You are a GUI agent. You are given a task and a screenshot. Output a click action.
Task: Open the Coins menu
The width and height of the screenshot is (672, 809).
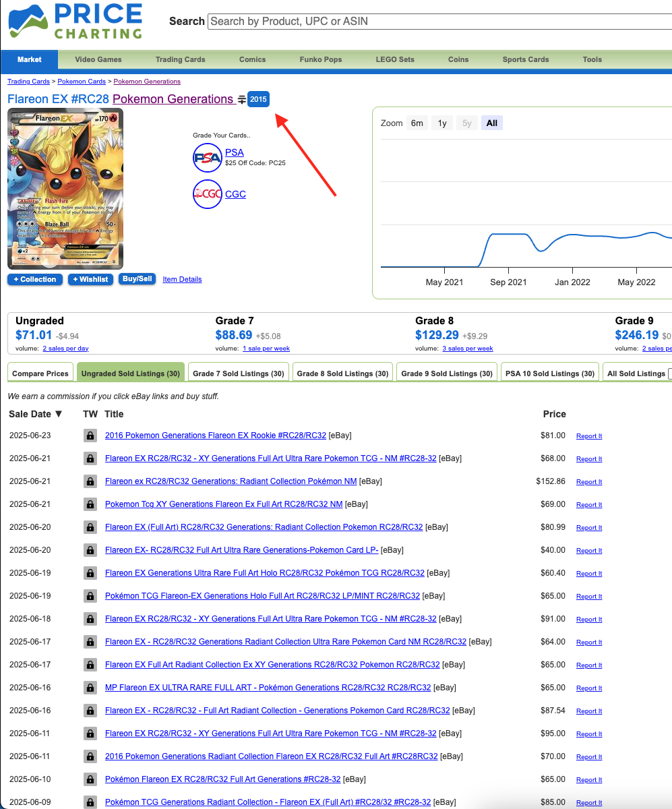[x=458, y=59]
